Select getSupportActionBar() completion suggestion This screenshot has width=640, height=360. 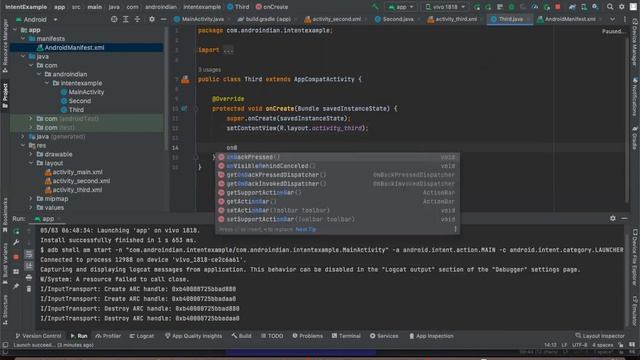point(337,193)
